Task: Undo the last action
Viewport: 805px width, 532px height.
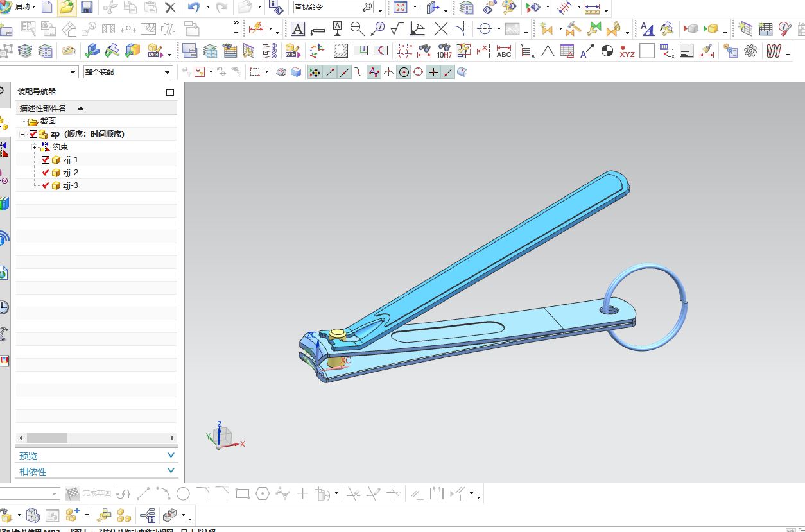Action: tap(194, 8)
